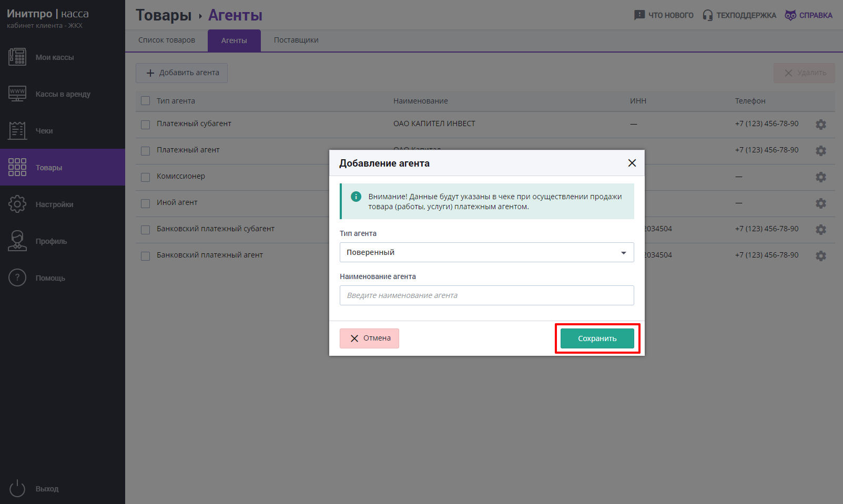The width and height of the screenshot is (843, 504).
Task: Switch to the Список товаров tab
Action: coord(167,40)
